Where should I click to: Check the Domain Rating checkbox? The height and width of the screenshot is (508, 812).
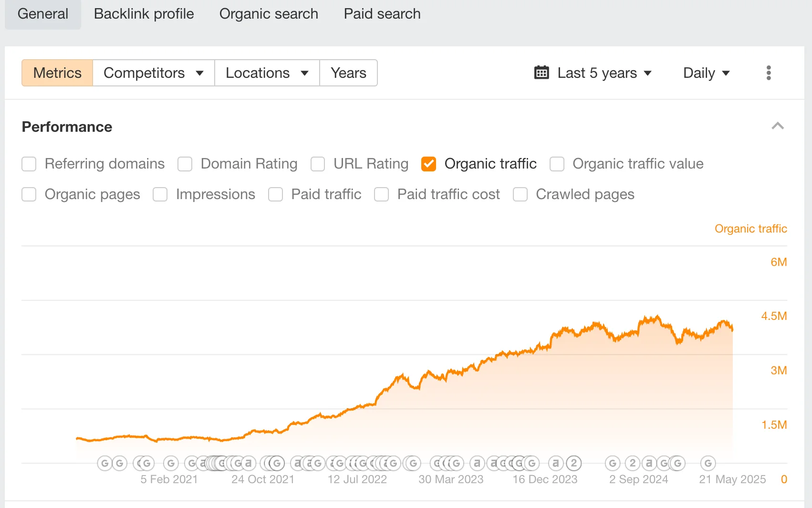[185, 164]
